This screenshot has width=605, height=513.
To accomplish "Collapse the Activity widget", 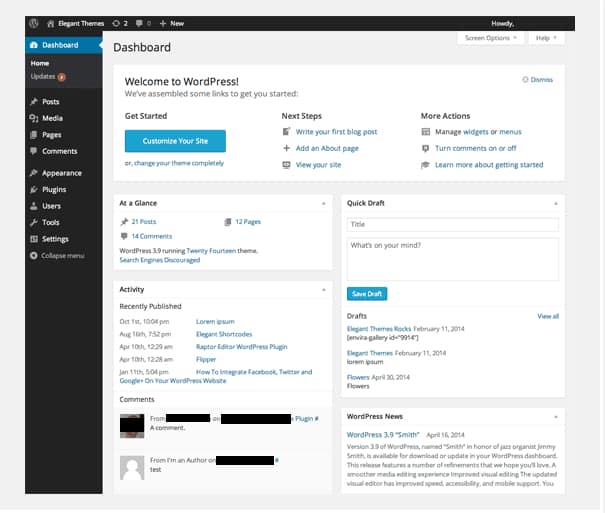I will pyautogui.click(x=324, y=290).
